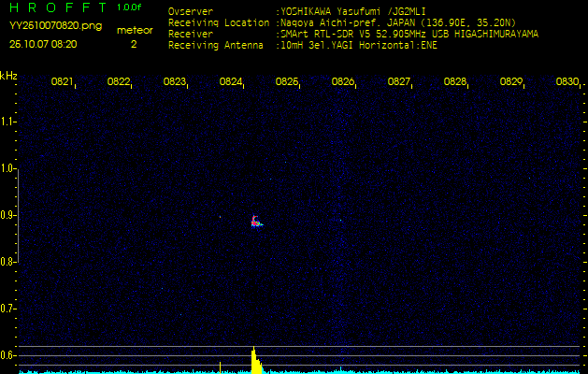Click the meteor count value 2
Viewport: 588px width, 374px height.
[134, 43]
